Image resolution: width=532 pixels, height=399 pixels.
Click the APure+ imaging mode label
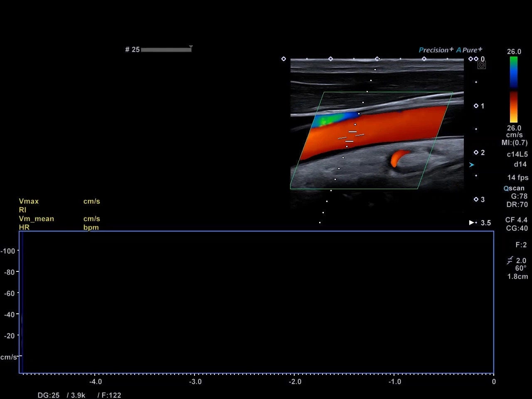tap(469, 50)
